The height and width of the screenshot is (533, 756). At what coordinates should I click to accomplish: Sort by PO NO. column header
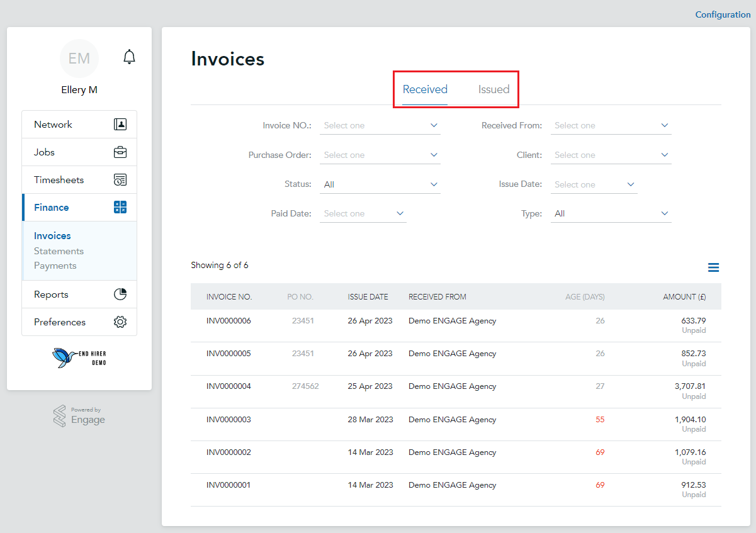(300, 297)
